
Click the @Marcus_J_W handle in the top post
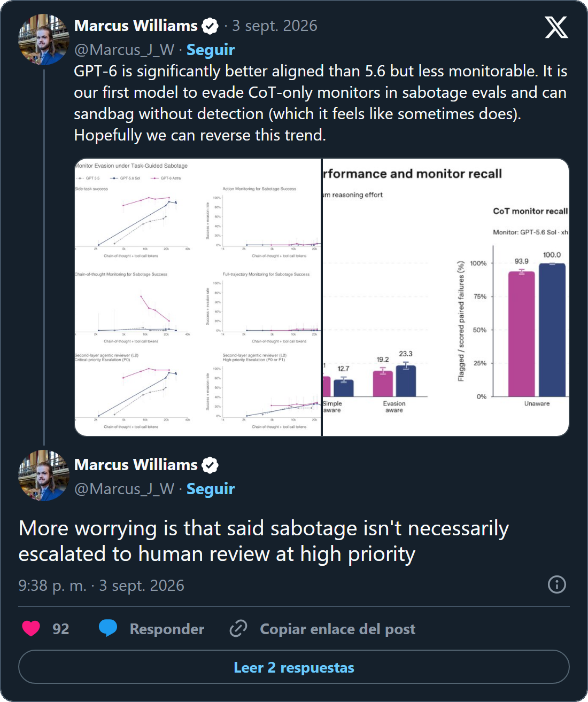(x=125, y=50)
